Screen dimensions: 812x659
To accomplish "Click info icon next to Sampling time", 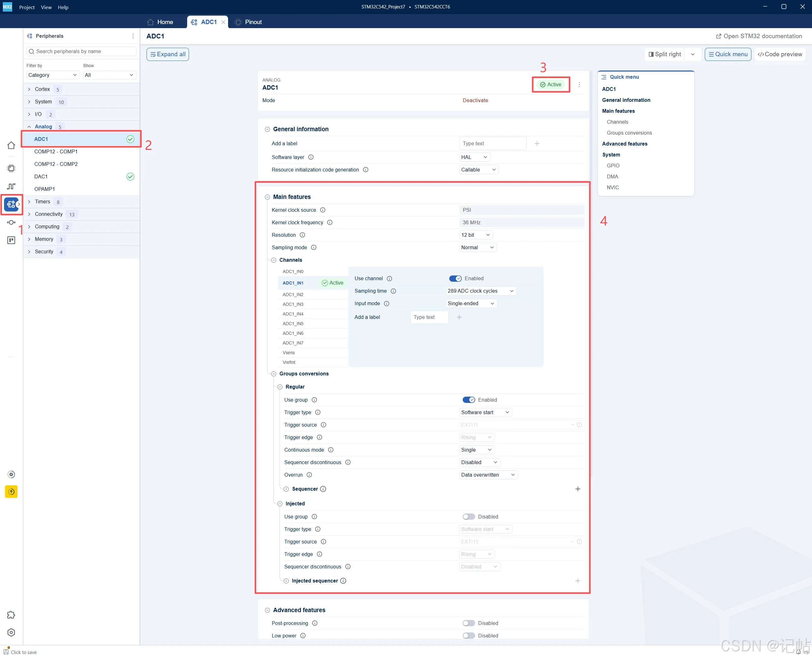I will tap(393, 291).
